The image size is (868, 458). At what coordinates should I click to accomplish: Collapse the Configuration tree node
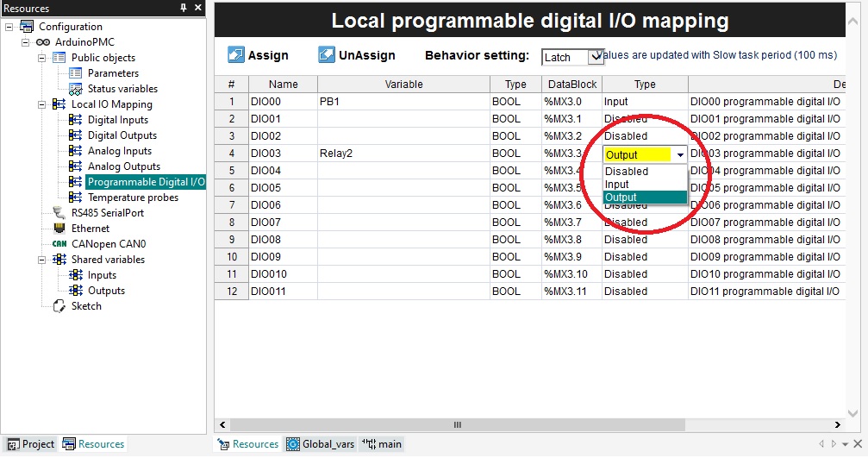click(x=9, y=27)
